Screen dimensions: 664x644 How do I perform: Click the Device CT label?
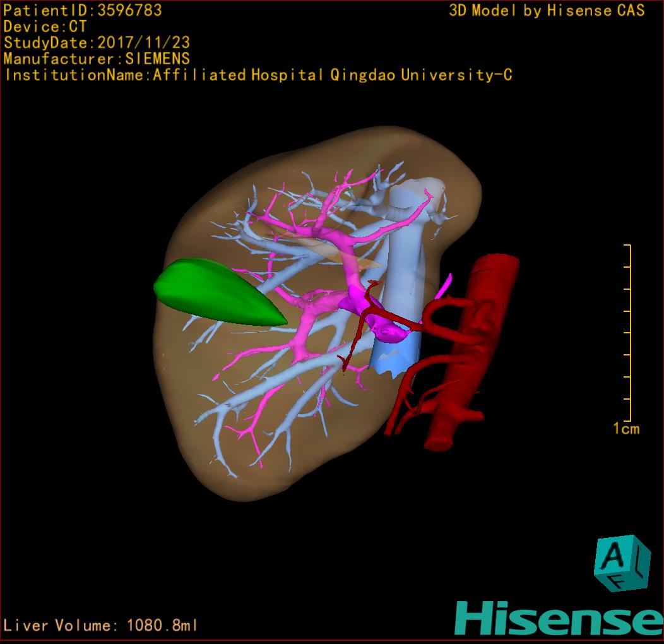pos(45,27)
